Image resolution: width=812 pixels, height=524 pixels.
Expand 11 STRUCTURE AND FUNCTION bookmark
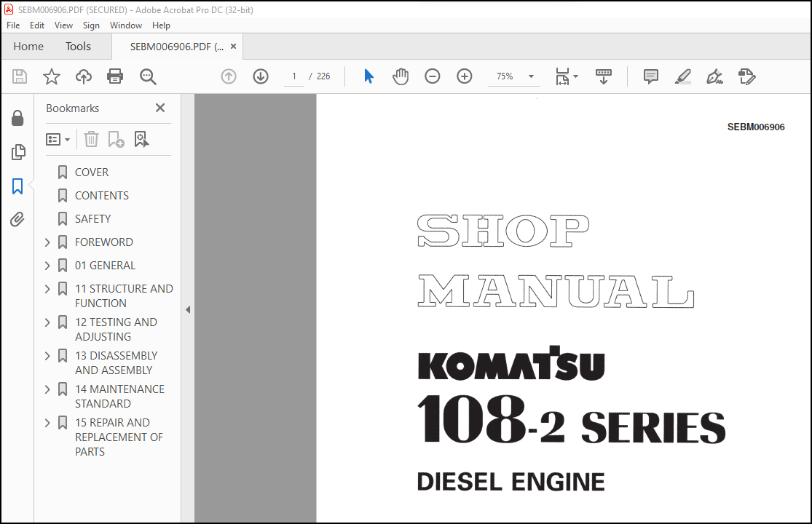(x=47, y=289)
